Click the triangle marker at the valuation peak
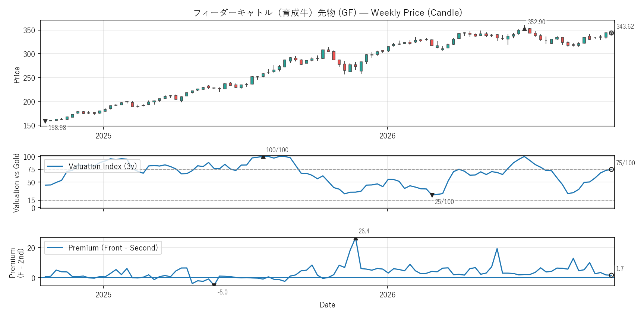 [x=263, y=157]
